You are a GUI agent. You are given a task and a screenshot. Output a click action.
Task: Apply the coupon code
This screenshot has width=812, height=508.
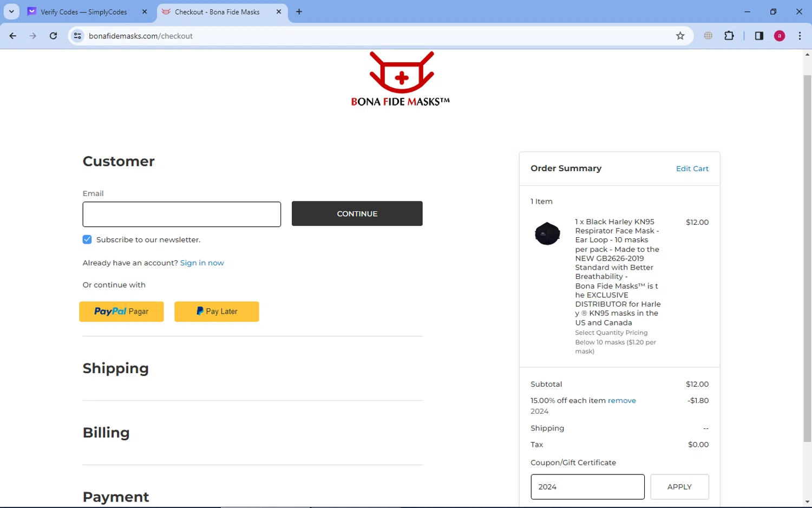coord(679,487)
